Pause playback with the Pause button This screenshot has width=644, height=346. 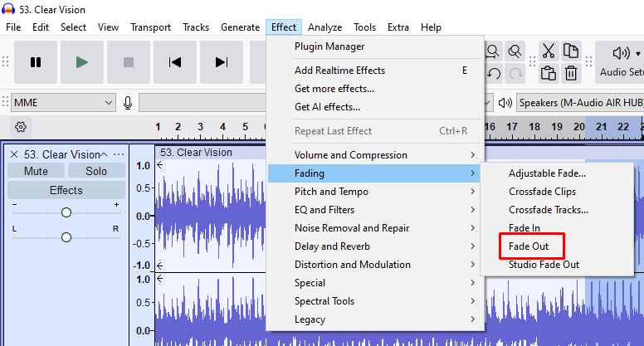[x=36, y=62]
